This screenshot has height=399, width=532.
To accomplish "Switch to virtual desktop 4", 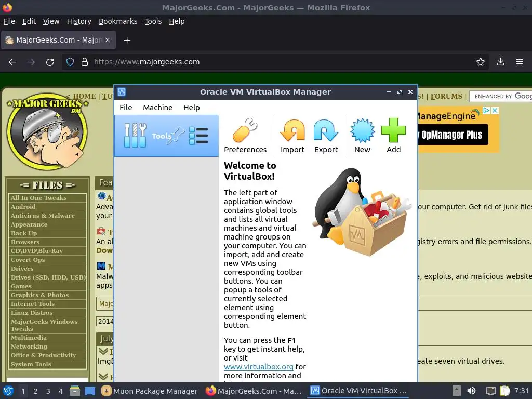I will (61, 391).
